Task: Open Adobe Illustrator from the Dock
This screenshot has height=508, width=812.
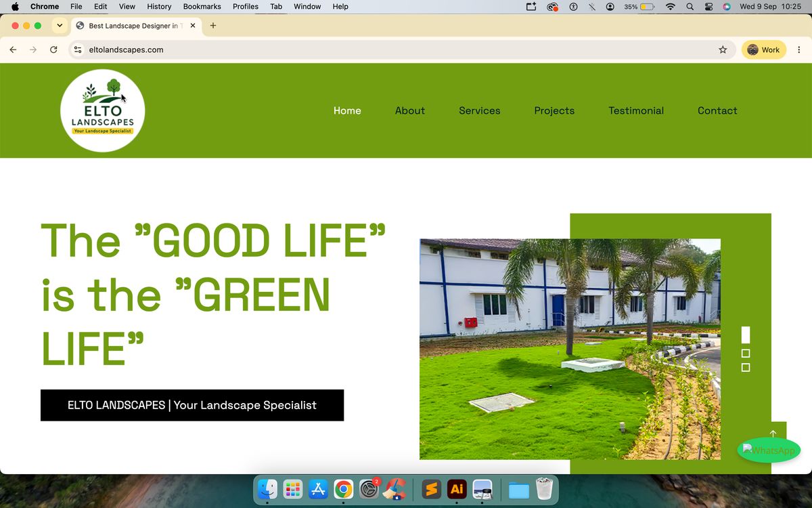Action: click(457, 489)
